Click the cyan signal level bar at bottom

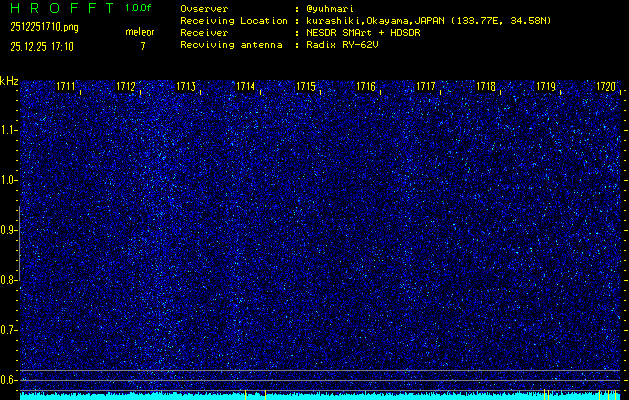[x=320, y=396]
